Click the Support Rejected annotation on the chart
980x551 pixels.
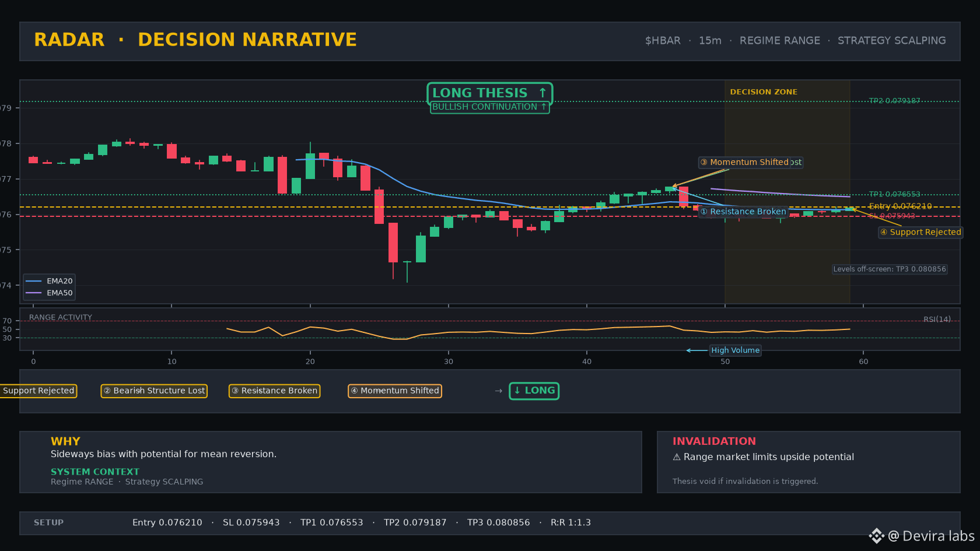921,232
